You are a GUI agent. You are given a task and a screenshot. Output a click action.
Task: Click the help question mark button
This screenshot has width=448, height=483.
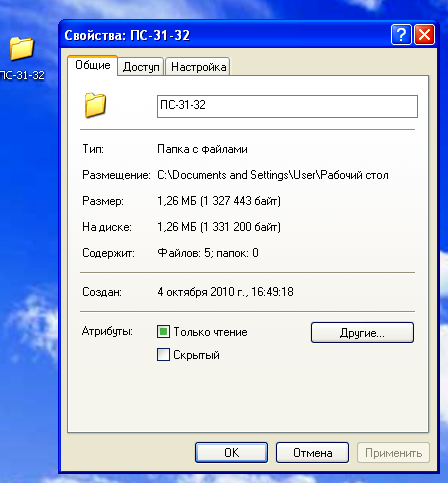coord(401,34)
